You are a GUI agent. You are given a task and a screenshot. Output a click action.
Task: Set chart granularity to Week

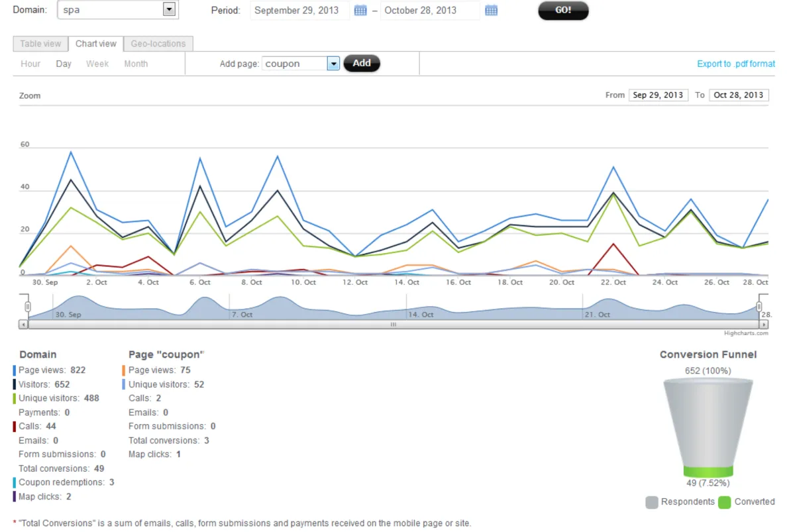coord(97,64)
